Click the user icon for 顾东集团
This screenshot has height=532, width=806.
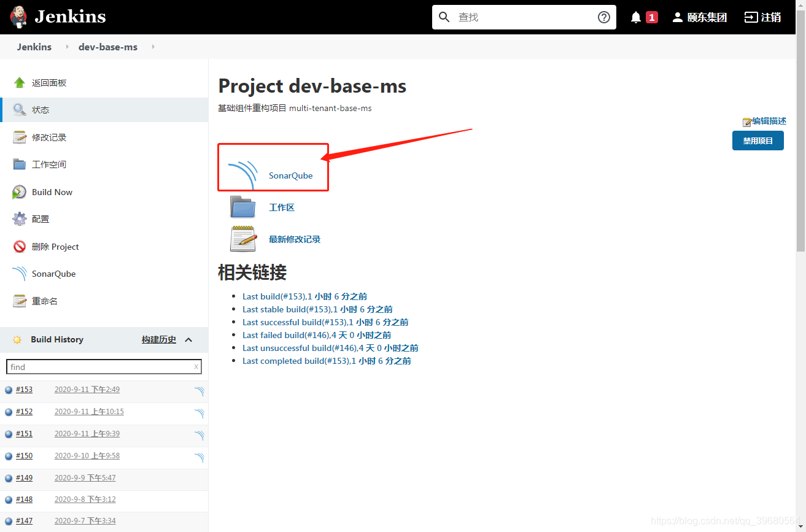coord(678,17)
